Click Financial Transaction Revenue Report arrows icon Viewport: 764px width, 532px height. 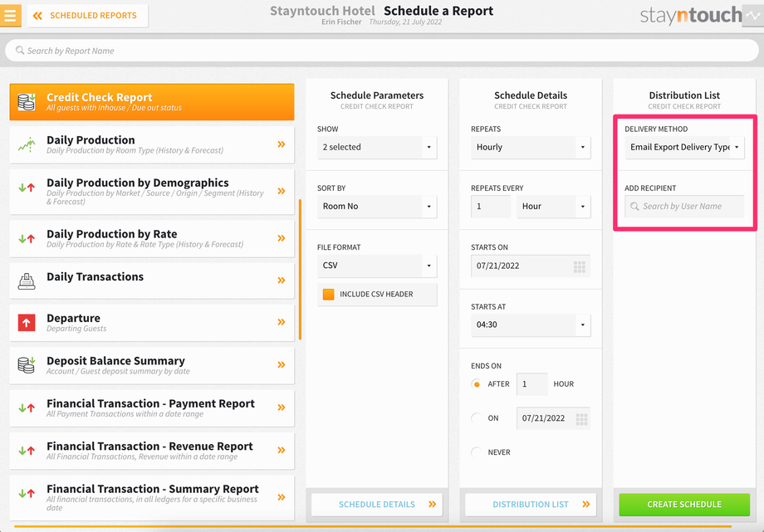27,451
